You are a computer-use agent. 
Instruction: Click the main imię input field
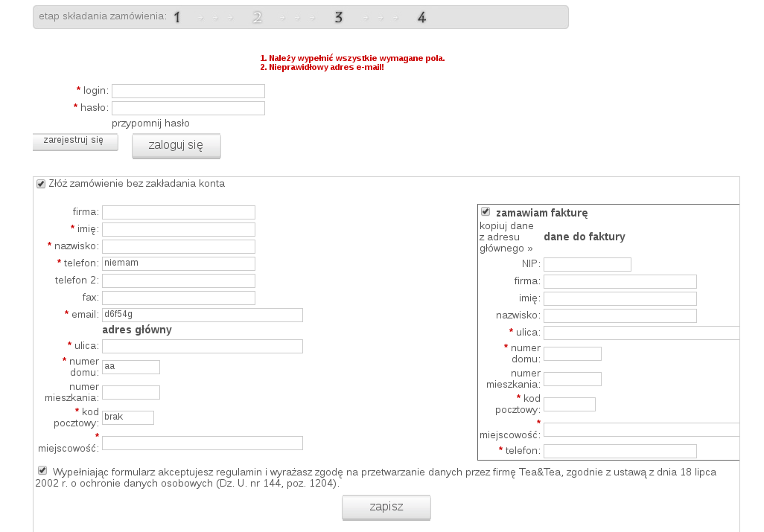178,229
